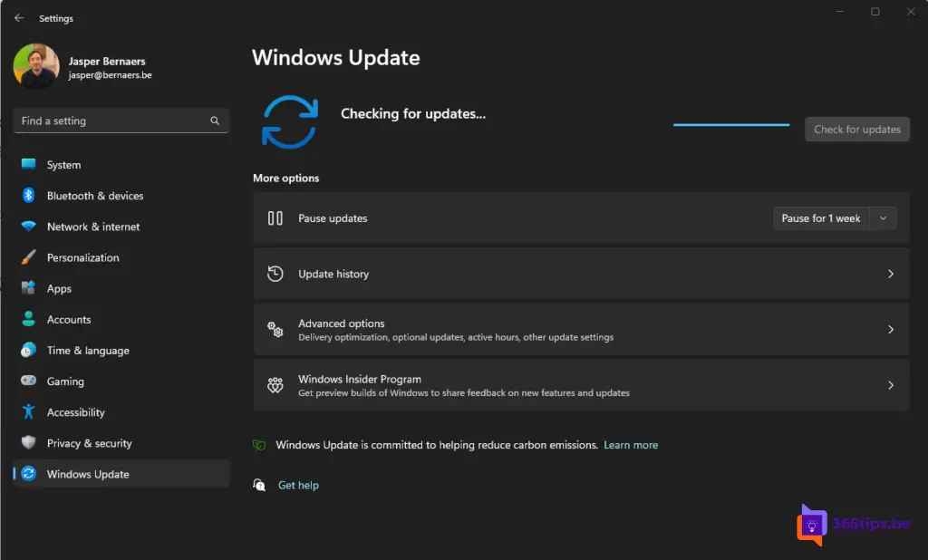Select Gaming label in sidebar

point(65,381)
